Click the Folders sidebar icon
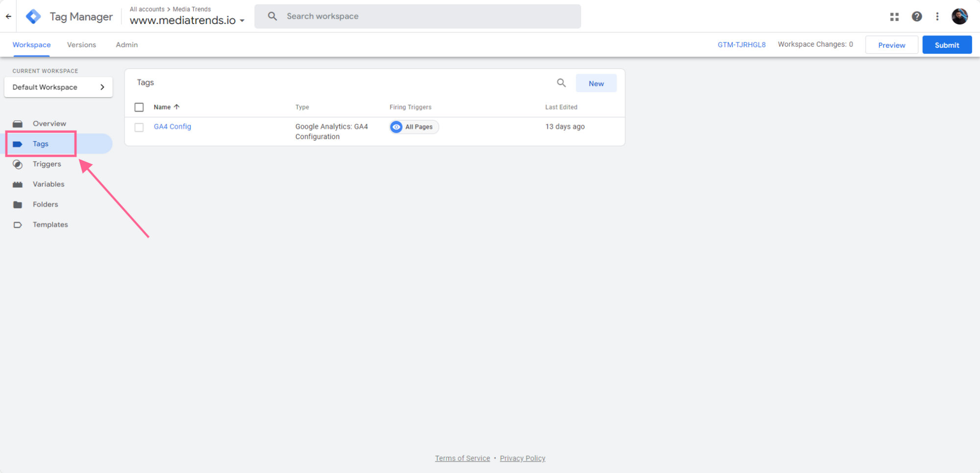Viewport: 980px width, 473px height. [x=18, y=204]
